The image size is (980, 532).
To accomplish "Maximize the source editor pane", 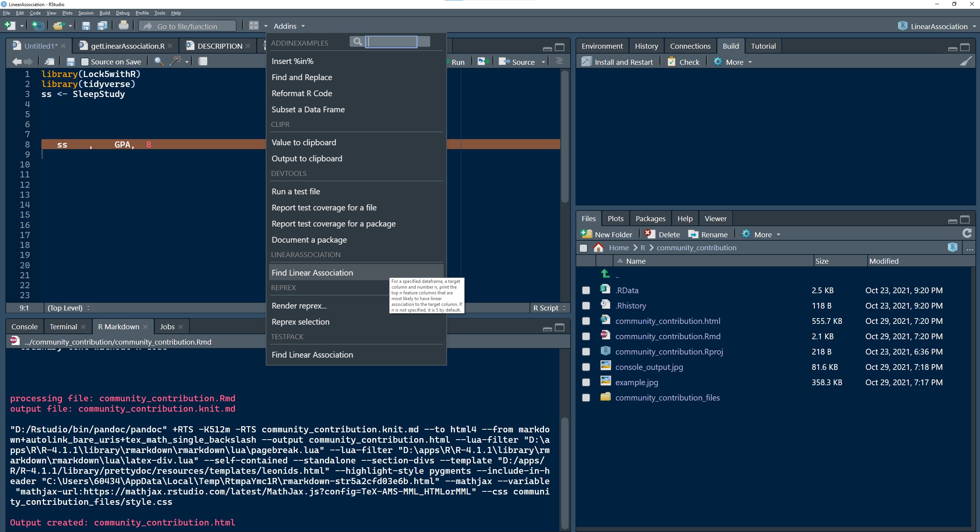I will pyautogui.click(x=560, y=48).
